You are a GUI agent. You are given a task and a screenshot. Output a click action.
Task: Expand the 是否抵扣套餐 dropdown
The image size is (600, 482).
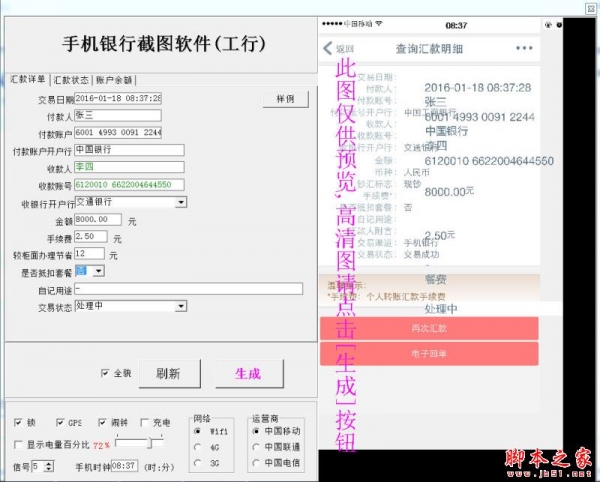click(99, 271)
